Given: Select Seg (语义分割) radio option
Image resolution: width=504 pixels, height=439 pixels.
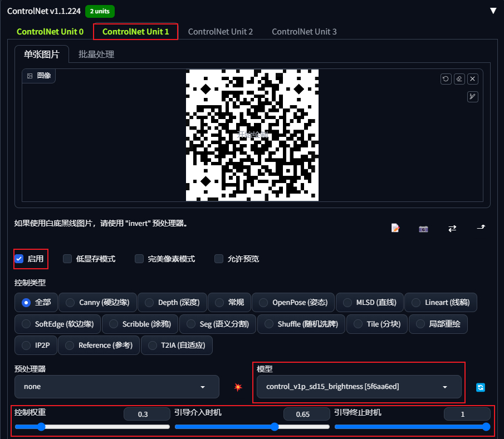Looking at the screenshot, I should [218, 324].
